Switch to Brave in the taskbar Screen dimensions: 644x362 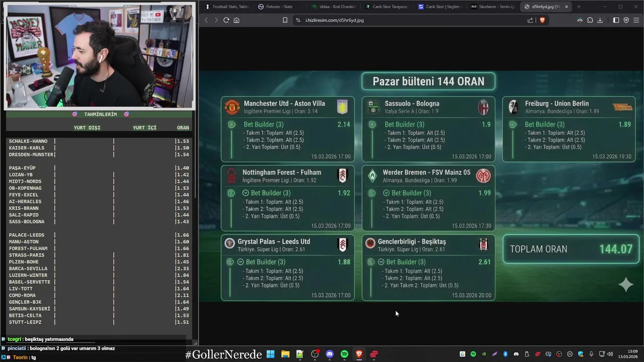point(359,354)
